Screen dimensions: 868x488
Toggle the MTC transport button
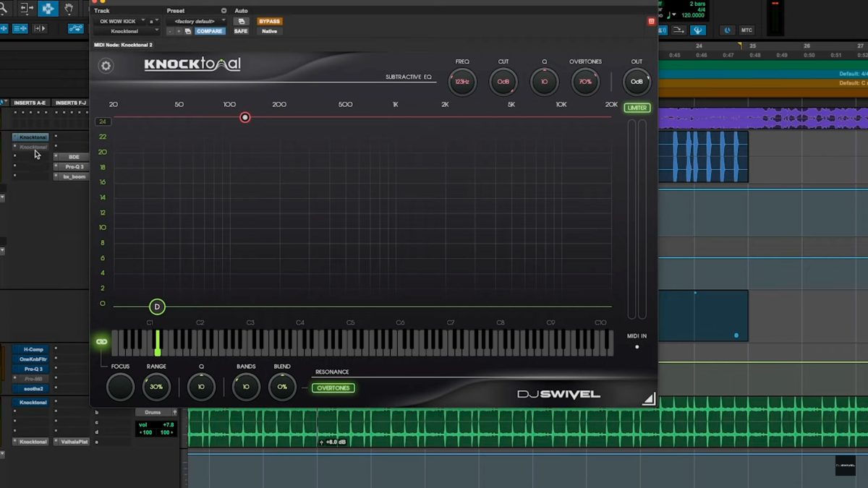coord(746,30)
